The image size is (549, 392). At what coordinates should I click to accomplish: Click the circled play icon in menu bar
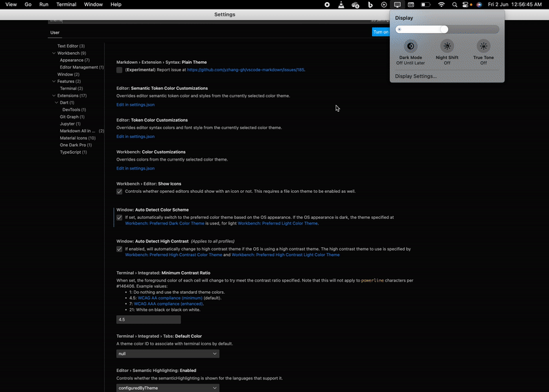(x=384, y=5)
